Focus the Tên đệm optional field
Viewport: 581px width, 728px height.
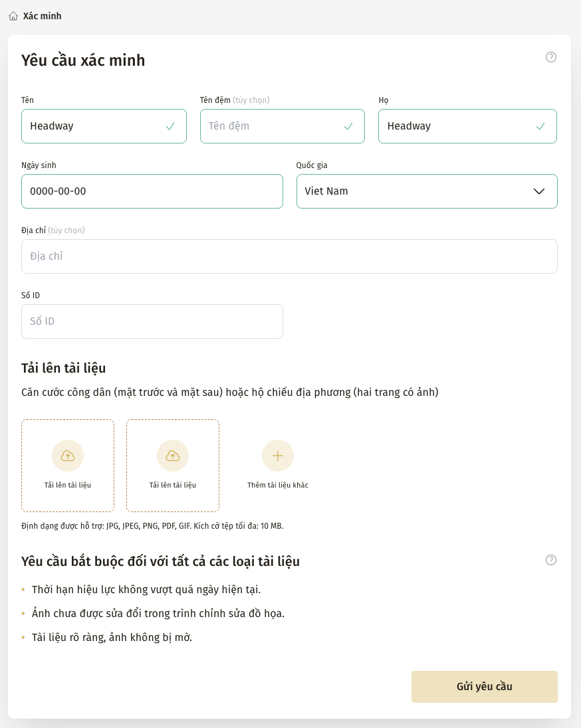click(273, 126)
